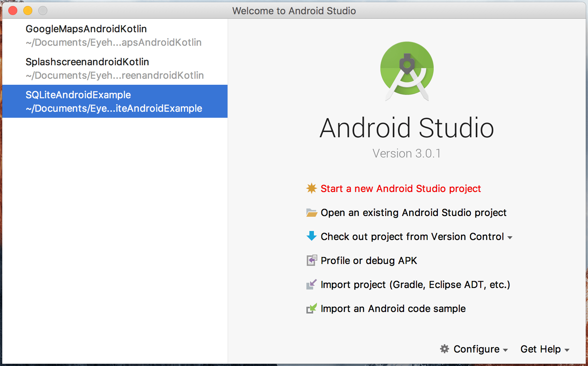
Task: Start a new Android Studio project
Action: coord(400,189)
